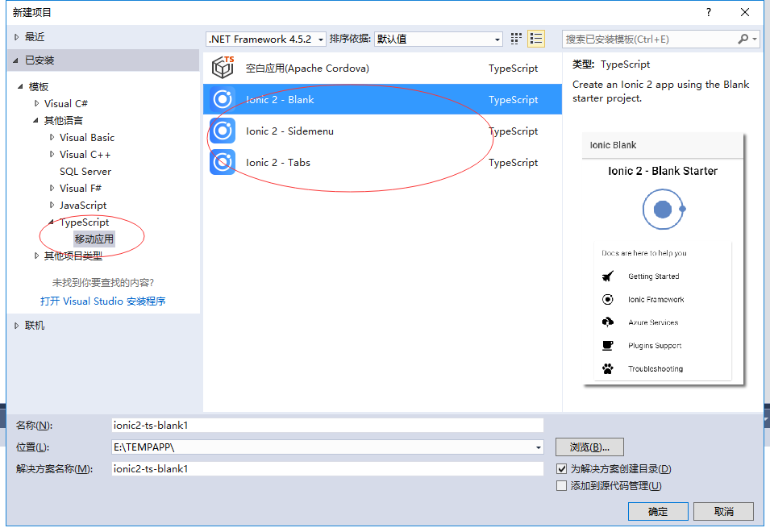This screenshot has height=532, width=770.
Task: Toggle 为解决方案创建目录 checkbox
Action: point(561,468)
